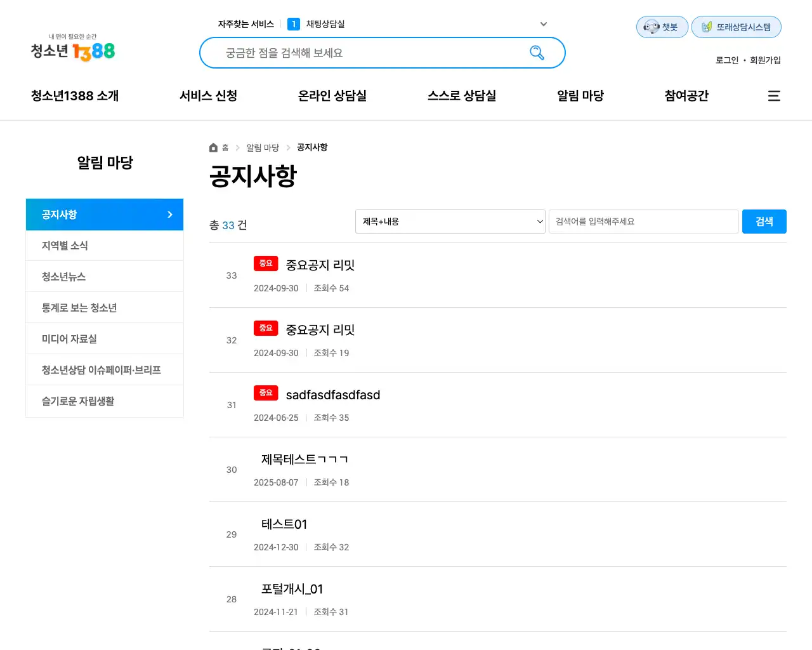Click date 2025-08-07 on notice 30
The width and height of the screenshot is (812, 650).
point(276,482)
